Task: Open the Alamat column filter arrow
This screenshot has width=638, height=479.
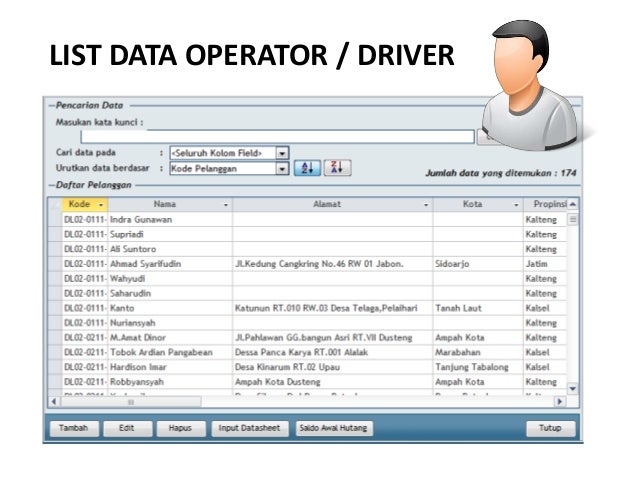Action: [x=426, y=205]
